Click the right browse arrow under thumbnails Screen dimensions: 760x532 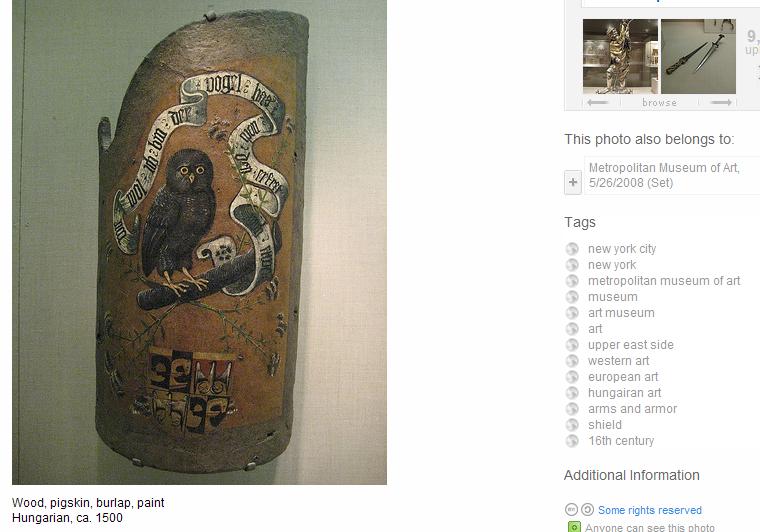(x=721, y=102)
